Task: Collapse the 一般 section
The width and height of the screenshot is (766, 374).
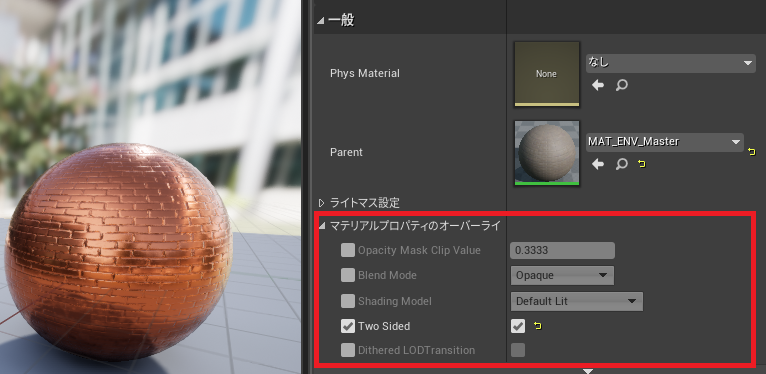Action: click(320, 21)
